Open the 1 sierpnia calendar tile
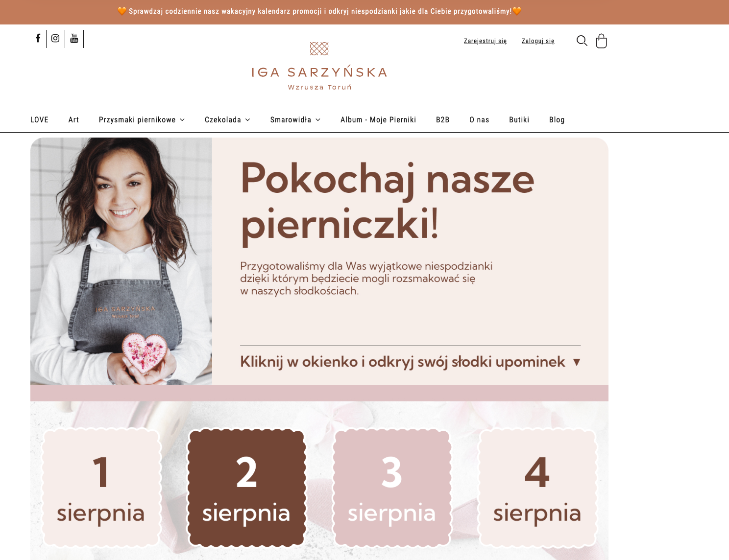Screen dimensions: 729x560 click(x=101, y=488)
